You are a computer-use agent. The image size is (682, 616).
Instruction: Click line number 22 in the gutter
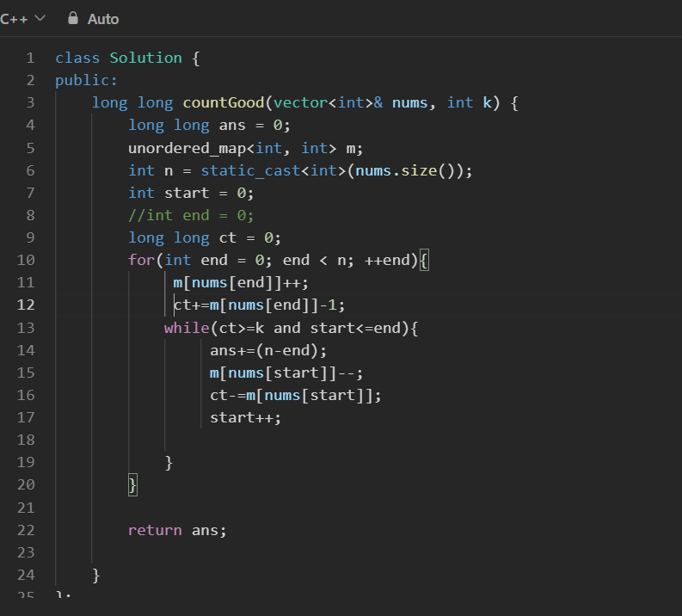coord(26,530)
